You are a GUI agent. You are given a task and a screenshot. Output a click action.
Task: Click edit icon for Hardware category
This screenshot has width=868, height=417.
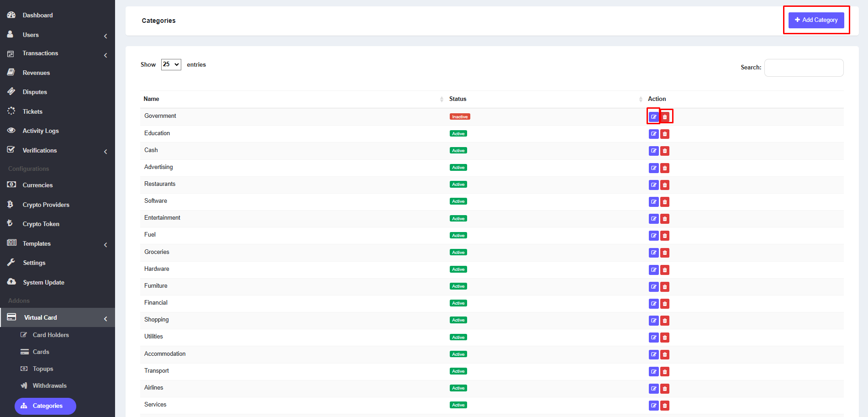[653, 270]
